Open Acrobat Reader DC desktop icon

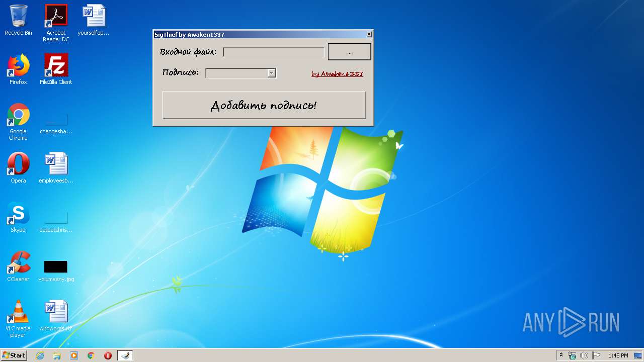tap(56, 23)
